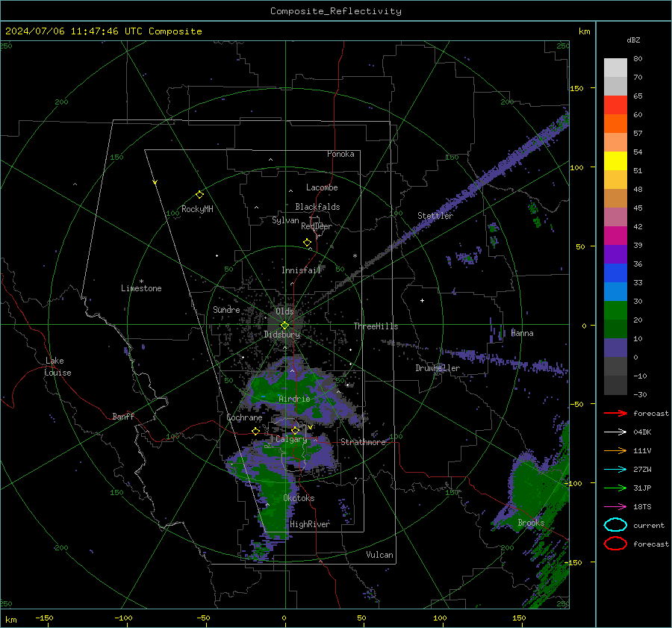Click the Banff label
Image resolution: width=672 pixels, height=628 pixels.
click(x=123, y=416)
